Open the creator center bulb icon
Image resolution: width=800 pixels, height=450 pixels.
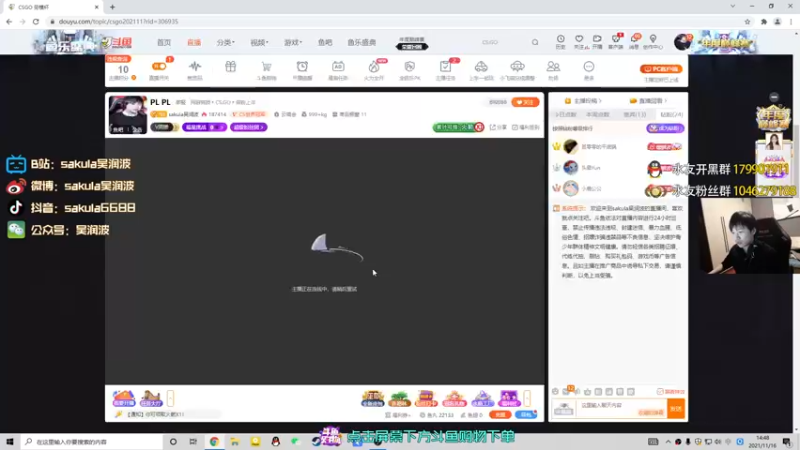(653, 41)
